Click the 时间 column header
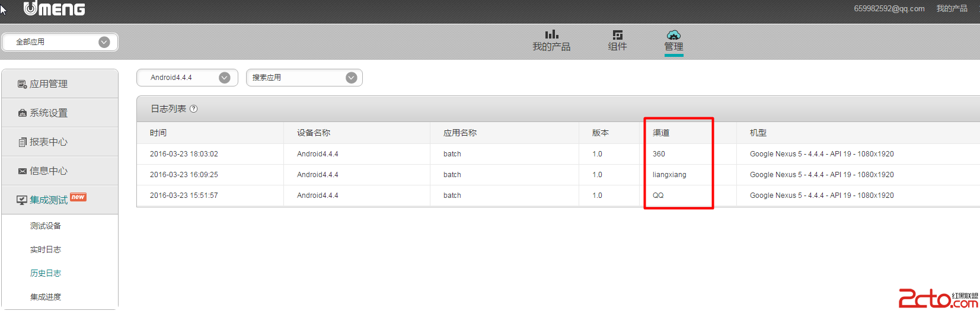Viewport: 980px width, 314px height. pos(158,133)
